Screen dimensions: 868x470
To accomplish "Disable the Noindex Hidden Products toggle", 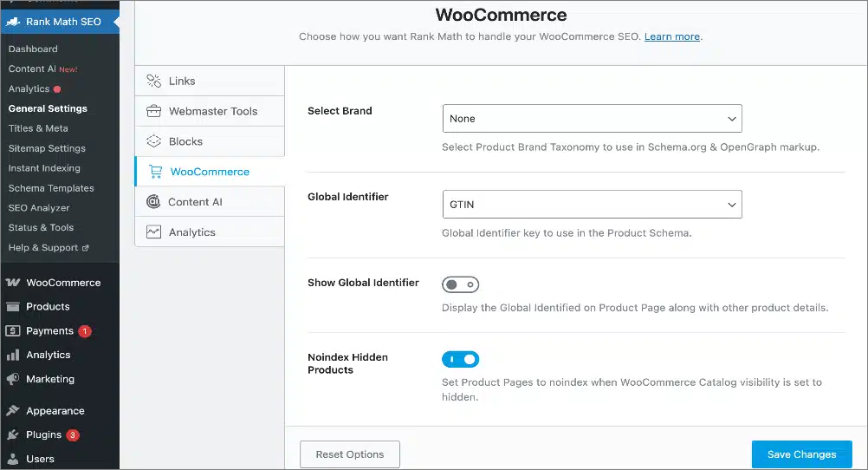I will (460, 359).
